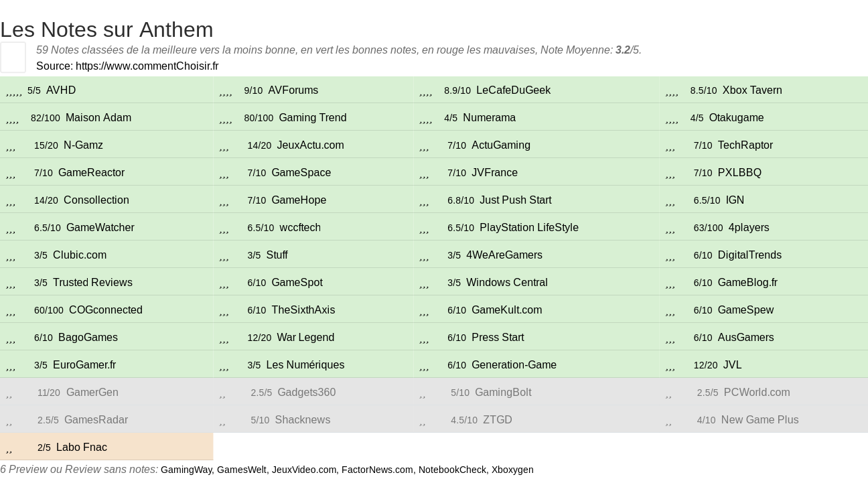Click the blank thumbnail image under the title
The height and width of the screenshot is (477, 868).
[13, 57]
